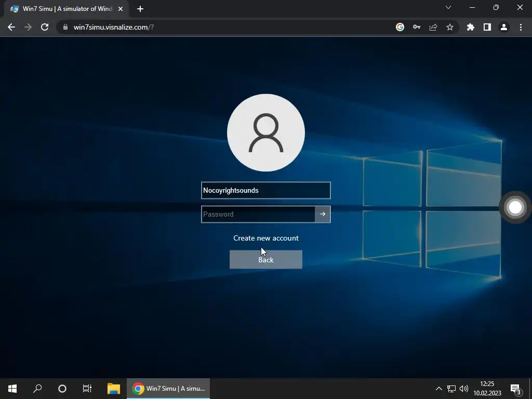The width and height of the screenshot is (532, 399).
Task: Open the saved passwords key icon
Action: pos(417,27)
